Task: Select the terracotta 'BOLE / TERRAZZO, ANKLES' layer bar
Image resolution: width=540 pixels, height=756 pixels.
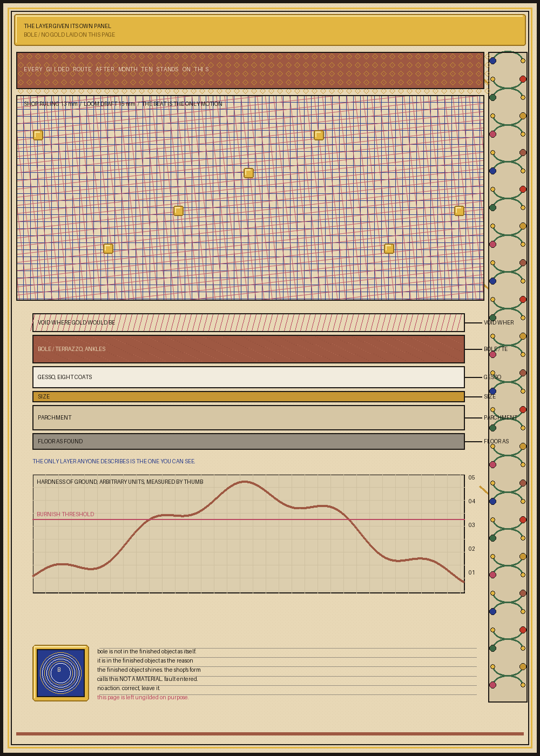Action: pyautogui.click(x=248, y=349)
